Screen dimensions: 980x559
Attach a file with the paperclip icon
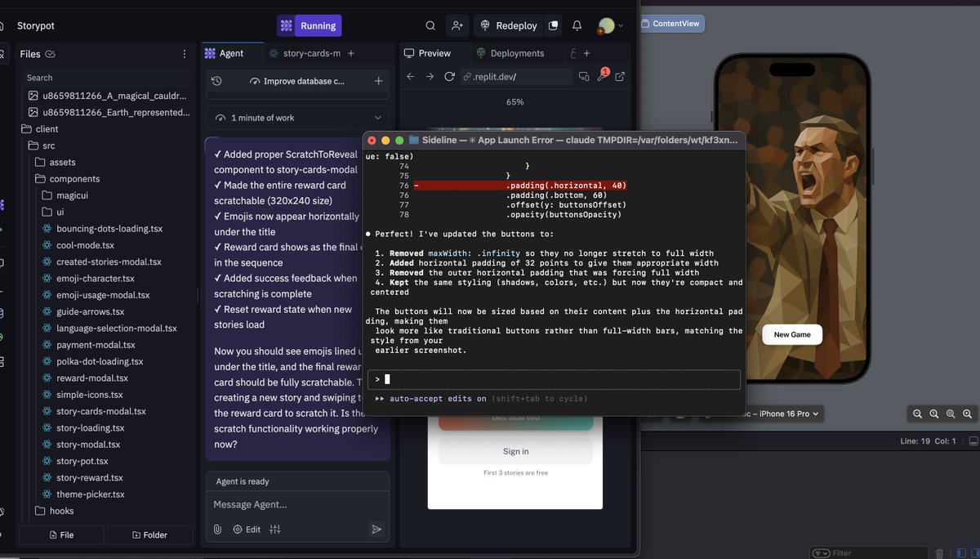(x=218, y=529)
